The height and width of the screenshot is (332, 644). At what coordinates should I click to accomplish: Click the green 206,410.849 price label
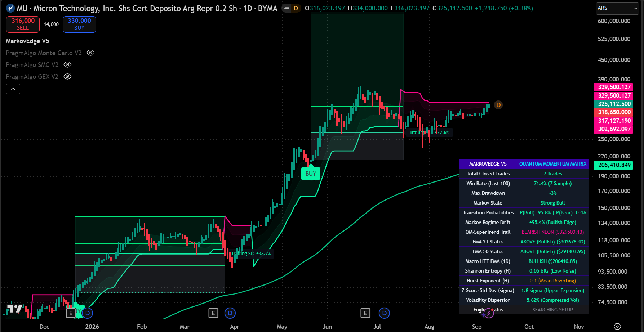[x=613, y=165]
